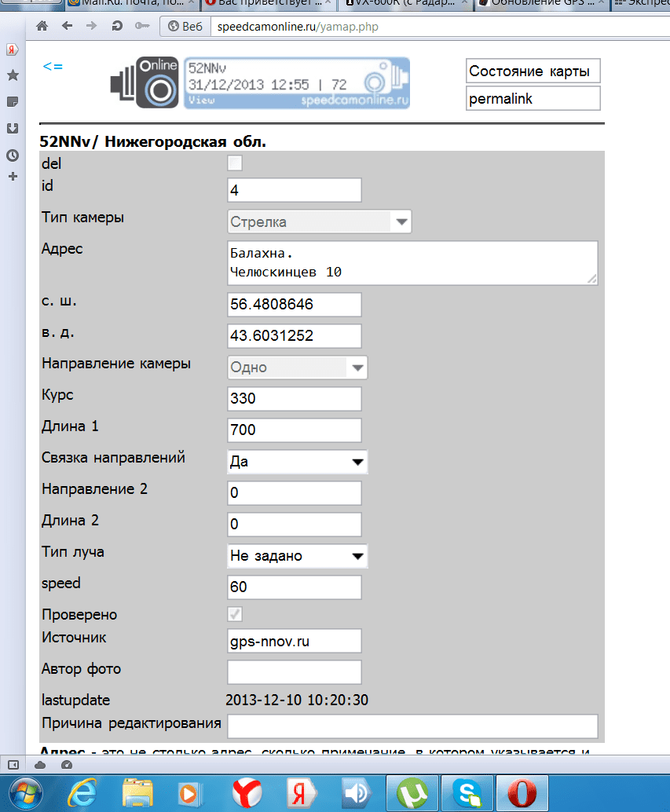The height and width of the screenshot is (812, 670).
Task: Click the id field containing 4
Action: tap(294, 190)
